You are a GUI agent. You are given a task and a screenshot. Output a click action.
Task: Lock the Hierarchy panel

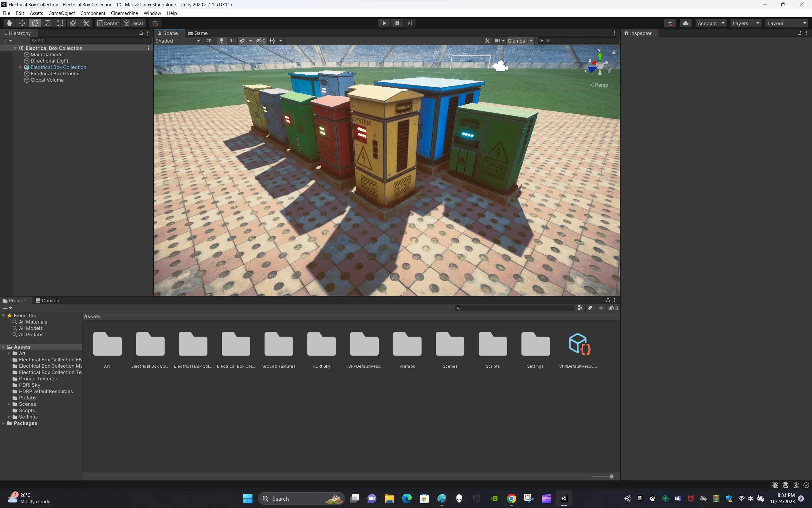(141, 33)
